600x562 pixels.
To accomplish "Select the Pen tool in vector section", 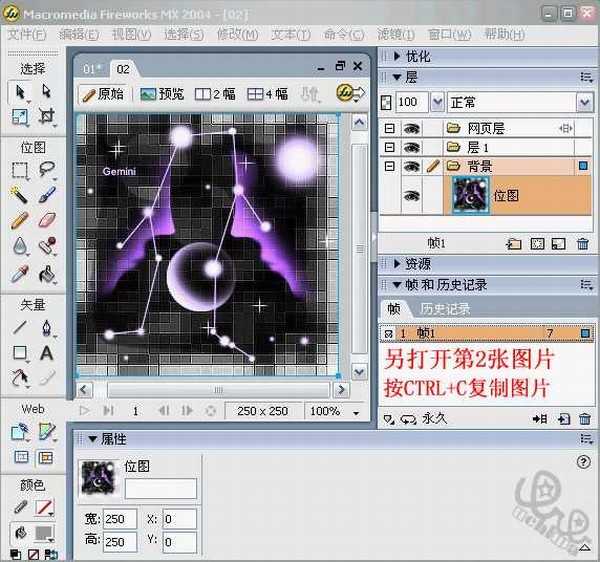I will pyautogui.click(x=46, y=328).
